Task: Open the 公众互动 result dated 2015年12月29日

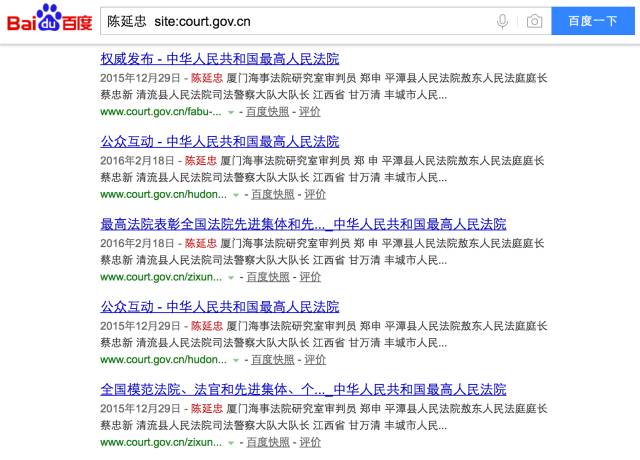Action: [220, 307]
